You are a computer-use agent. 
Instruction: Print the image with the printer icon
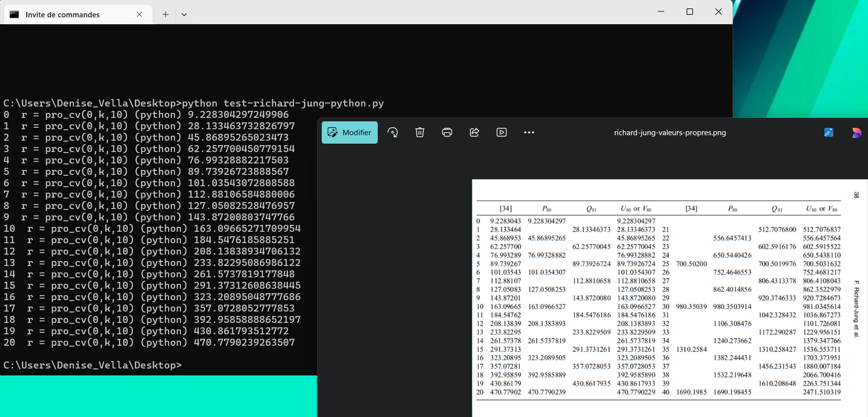tap(447, 132)
